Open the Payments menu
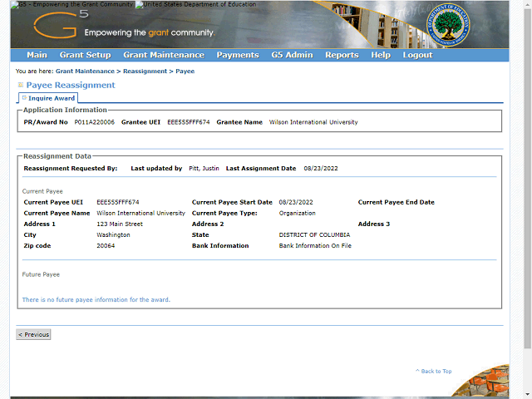The width and height of the screenshot is (532, 399). 238,56
